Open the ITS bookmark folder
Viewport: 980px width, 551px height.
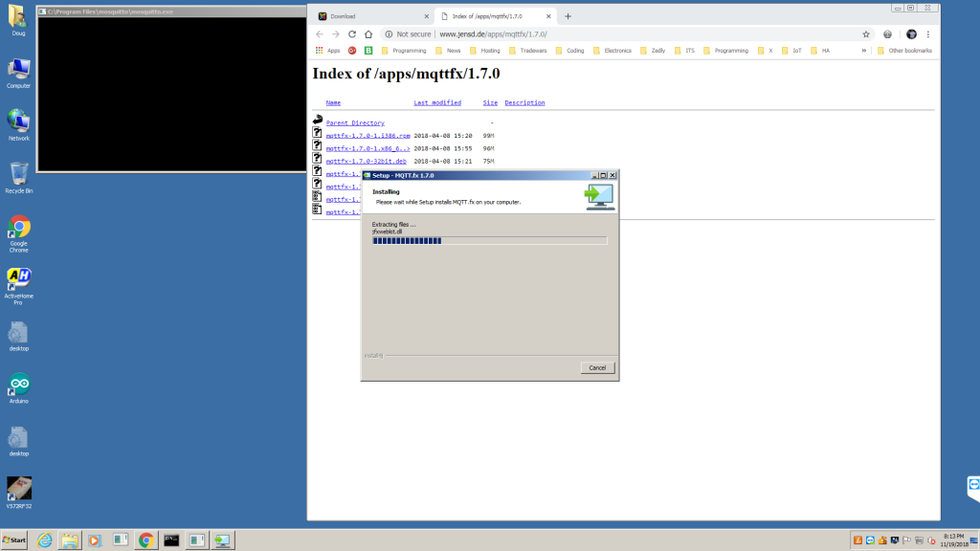click(684, 51)
